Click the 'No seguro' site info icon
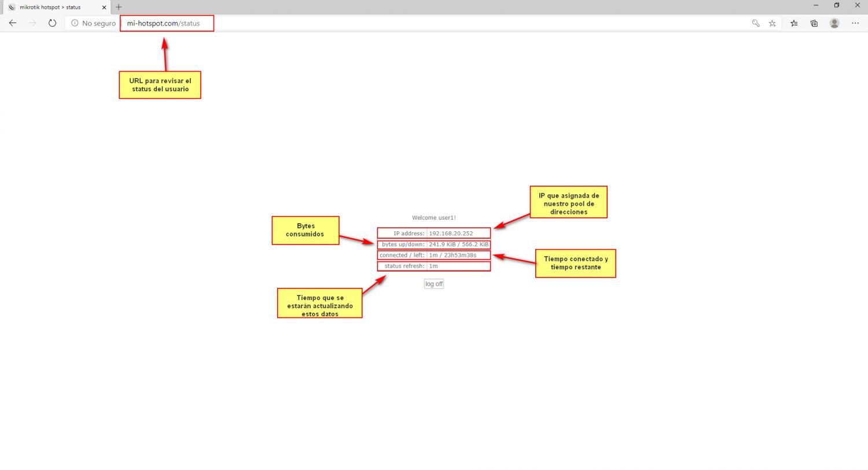The width and height of the screenshot is (868, 470). point(75,23)
